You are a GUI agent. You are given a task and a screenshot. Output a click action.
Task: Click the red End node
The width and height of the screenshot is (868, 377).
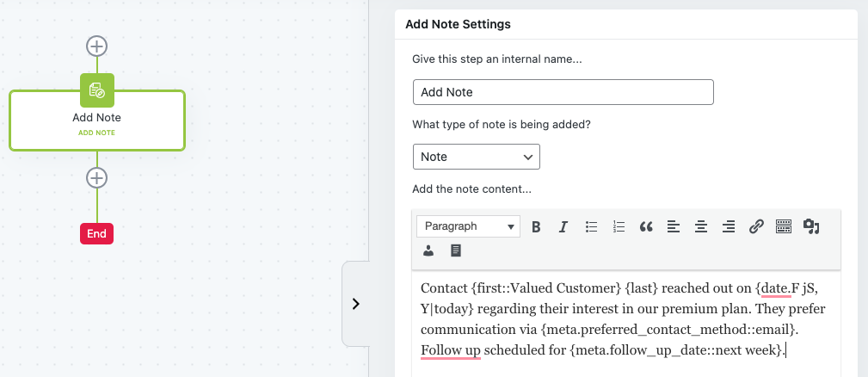(x=97, y=233)
